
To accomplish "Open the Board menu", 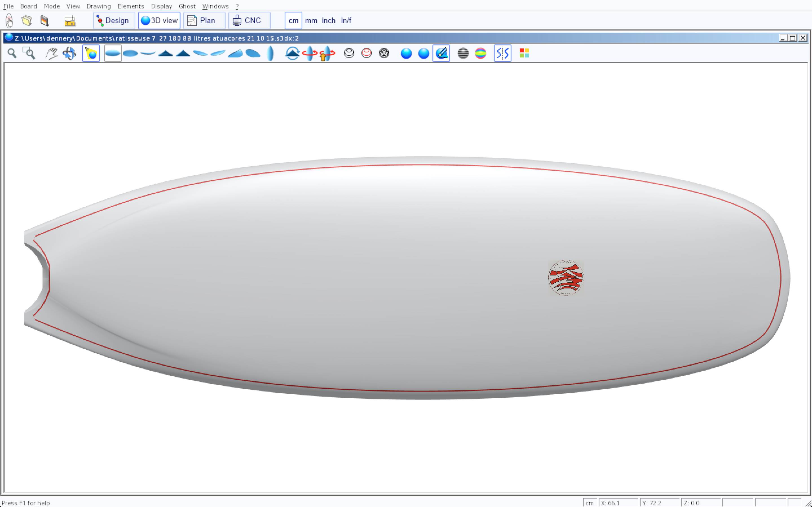I will [28, 6].
